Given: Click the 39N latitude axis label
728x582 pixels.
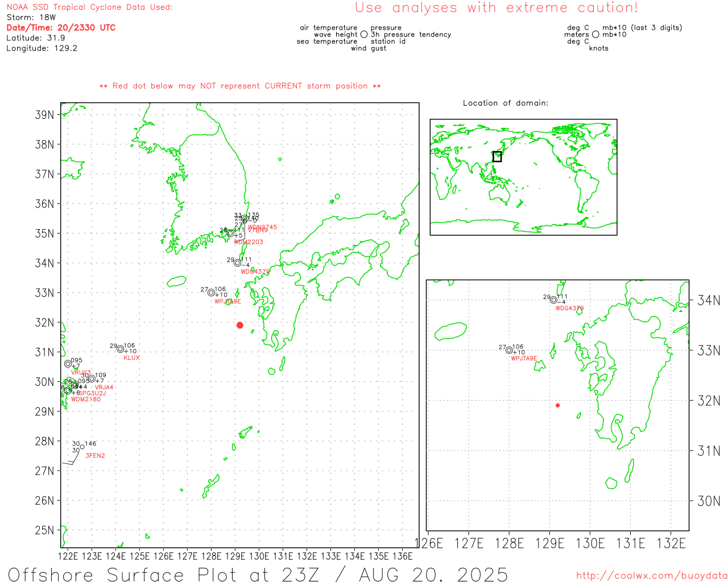Looking at the screenshot, I should click(x=45, y=115).
